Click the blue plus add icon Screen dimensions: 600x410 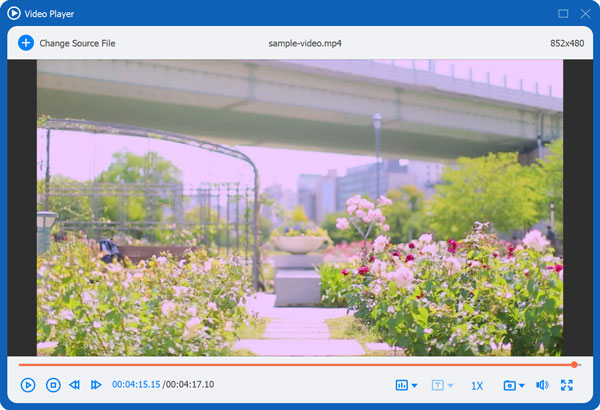pos(26,43)
